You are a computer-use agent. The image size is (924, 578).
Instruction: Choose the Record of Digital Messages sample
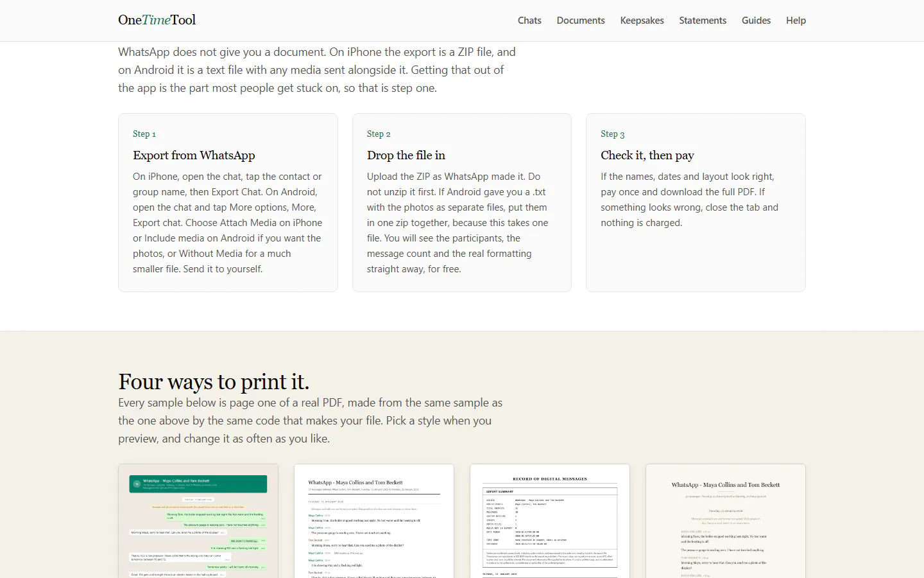[550, 521]
